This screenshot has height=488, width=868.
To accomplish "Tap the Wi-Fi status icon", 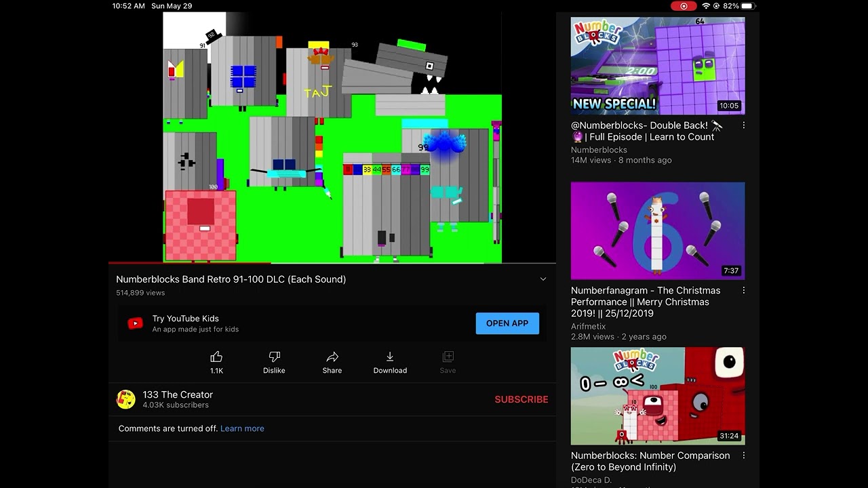I will tap(706, 6).
